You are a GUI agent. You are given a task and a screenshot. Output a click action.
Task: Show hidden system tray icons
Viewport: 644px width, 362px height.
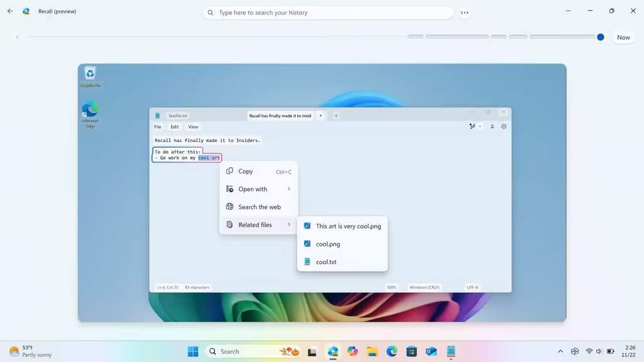560,351
